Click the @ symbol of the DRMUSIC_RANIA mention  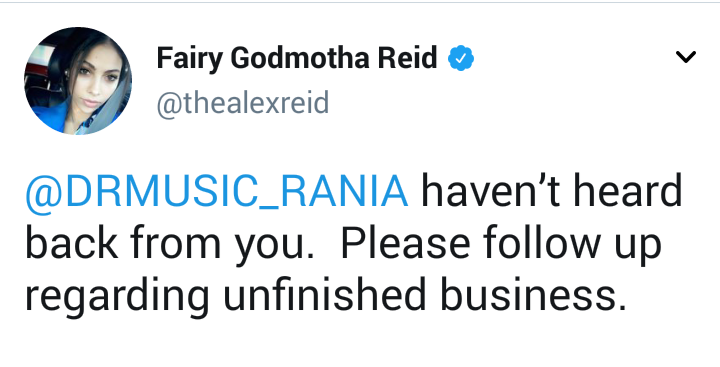tap(44, 194)
